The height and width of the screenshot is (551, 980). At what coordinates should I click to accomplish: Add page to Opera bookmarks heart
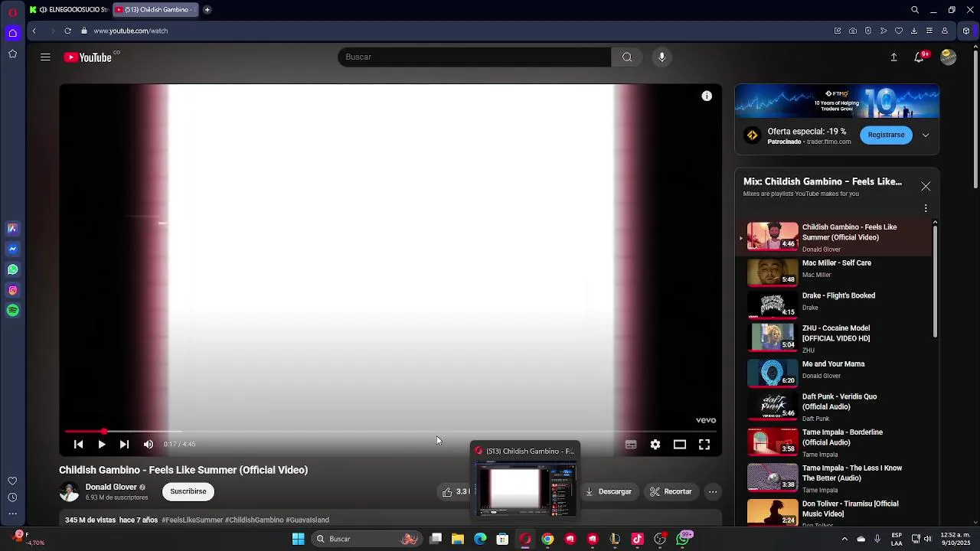point(899,31)
